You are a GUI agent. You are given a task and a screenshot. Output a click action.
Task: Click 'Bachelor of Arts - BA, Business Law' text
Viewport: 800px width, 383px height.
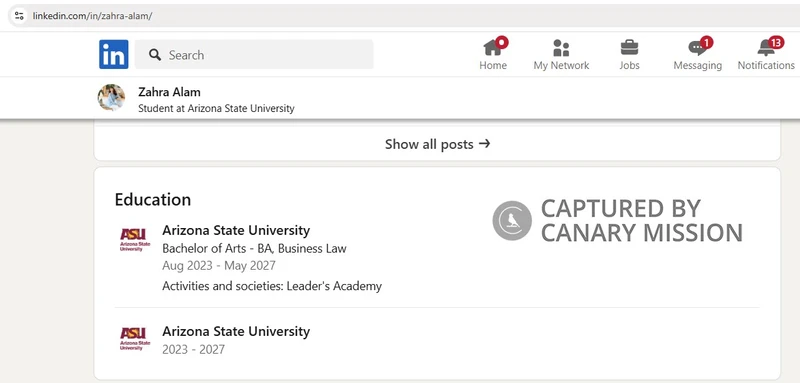click(254, 248)
